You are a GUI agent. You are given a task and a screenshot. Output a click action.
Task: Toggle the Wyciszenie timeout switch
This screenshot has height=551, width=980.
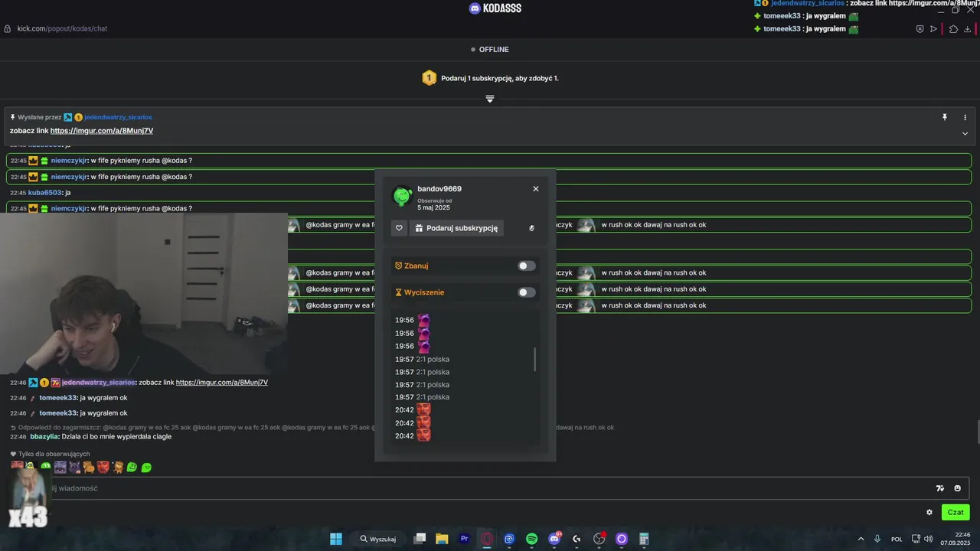[x=527, y=292]
